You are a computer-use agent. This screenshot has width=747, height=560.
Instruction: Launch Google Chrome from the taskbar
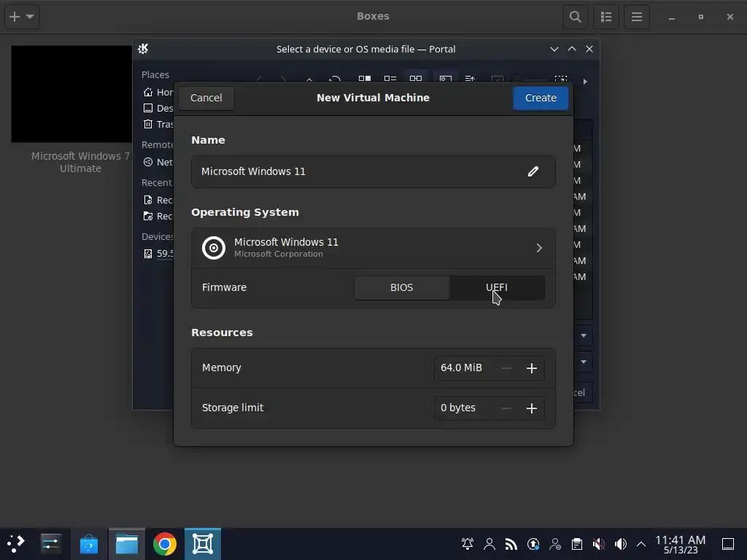(x=164, y=544)
